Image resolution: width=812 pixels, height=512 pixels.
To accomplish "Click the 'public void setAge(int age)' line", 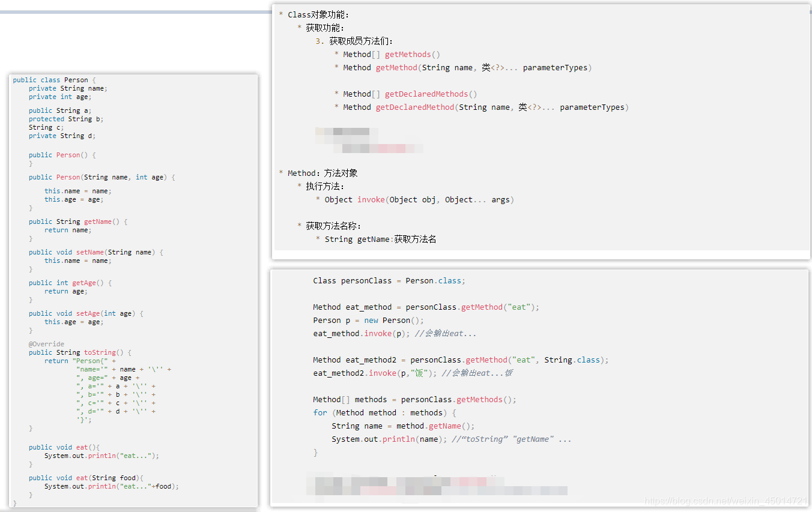I will click(86, 313).
